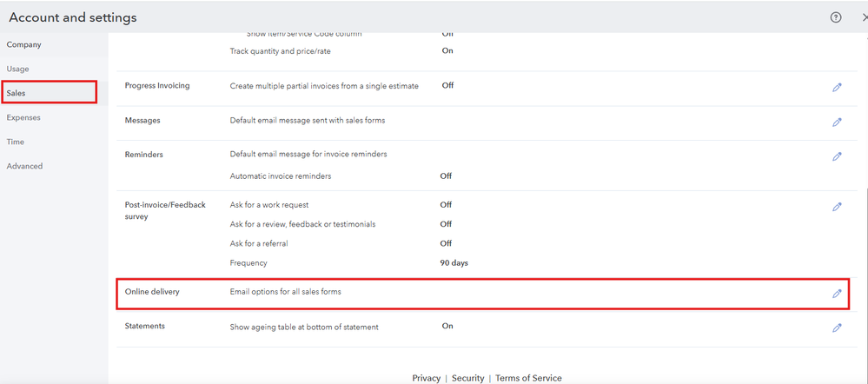The image size is (868, 384).
Task: Open the Time settings tab
Action: pyautogui.click(x=16, y=142)
